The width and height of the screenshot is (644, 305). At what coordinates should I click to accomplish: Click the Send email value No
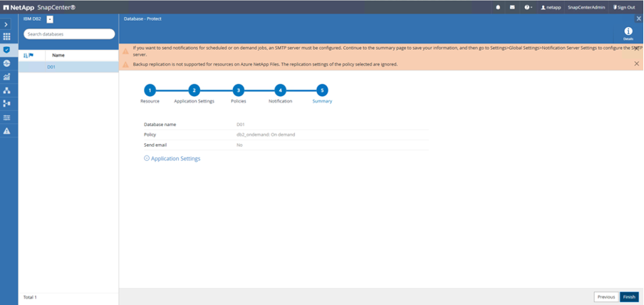coord(239,145)
